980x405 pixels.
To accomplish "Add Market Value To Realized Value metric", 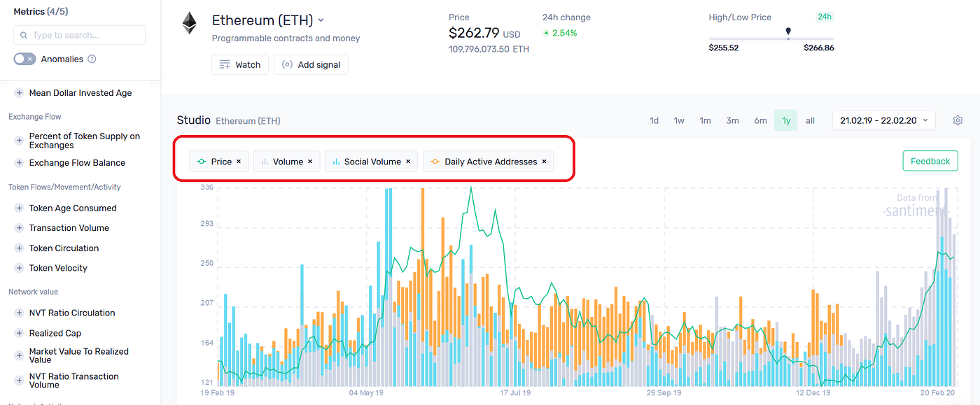I will coord(19,356).
